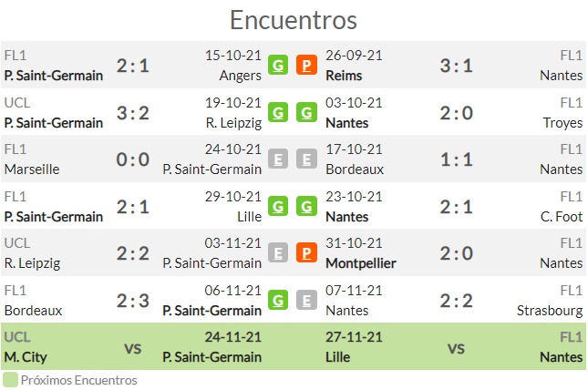Click the Strasbourg team name
Screen dimensions: 588x390
550,311
